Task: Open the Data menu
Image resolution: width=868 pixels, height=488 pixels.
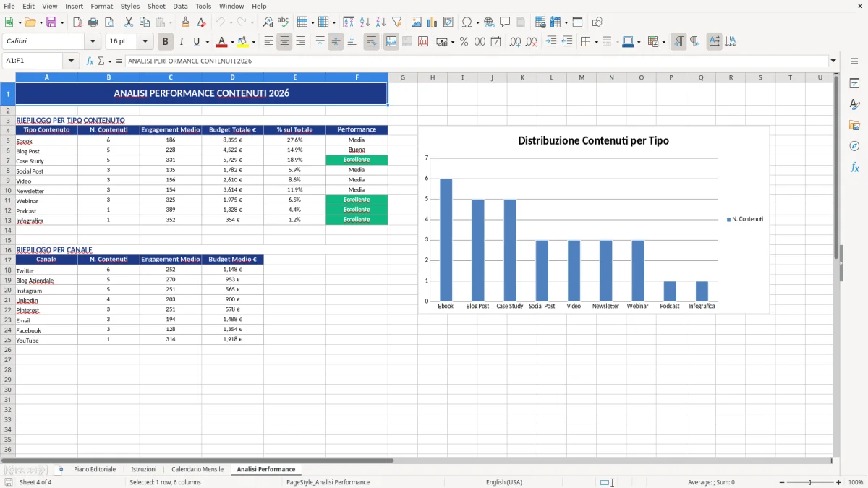Action: point(179,6)
